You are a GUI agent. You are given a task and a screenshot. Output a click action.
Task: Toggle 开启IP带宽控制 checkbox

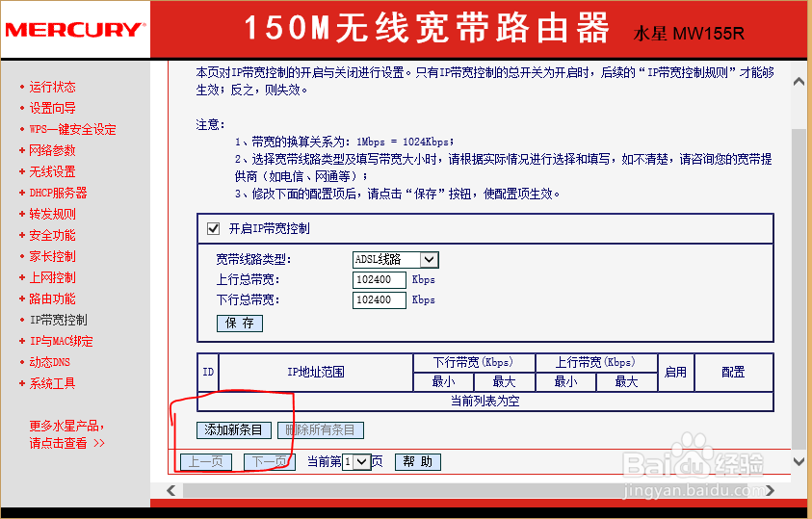point(214,229)
